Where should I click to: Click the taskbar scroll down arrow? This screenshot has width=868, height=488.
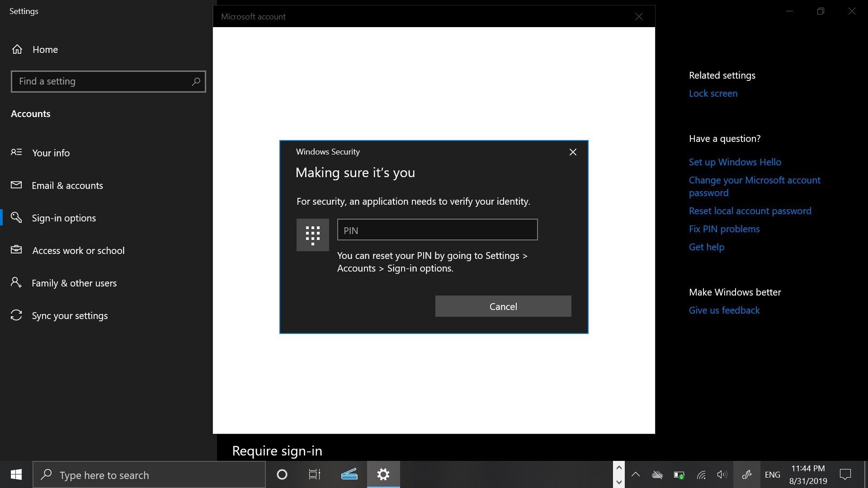[x=619, y=482]
